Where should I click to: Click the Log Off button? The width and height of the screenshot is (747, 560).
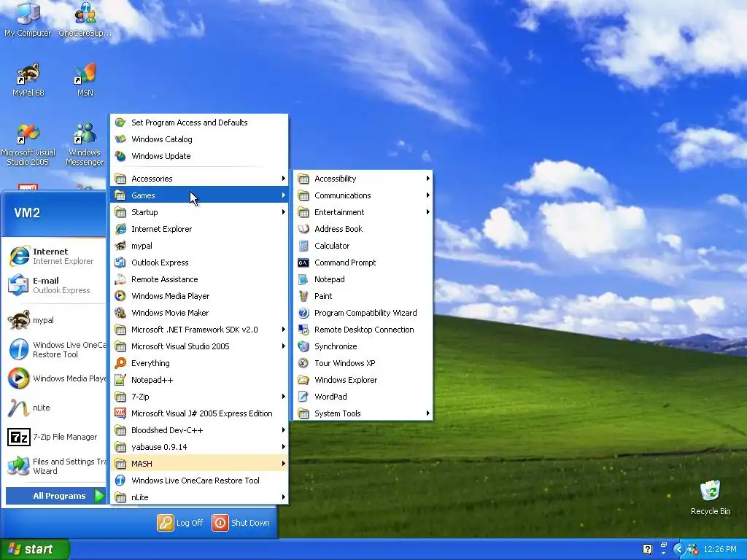pos(180,522)
